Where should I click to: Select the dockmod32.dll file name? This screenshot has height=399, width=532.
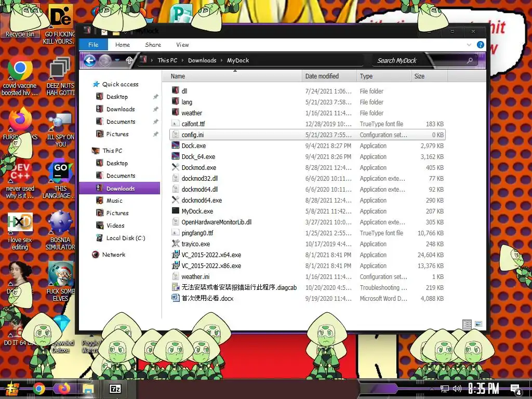pyautogui.click(x=199, y=179)
